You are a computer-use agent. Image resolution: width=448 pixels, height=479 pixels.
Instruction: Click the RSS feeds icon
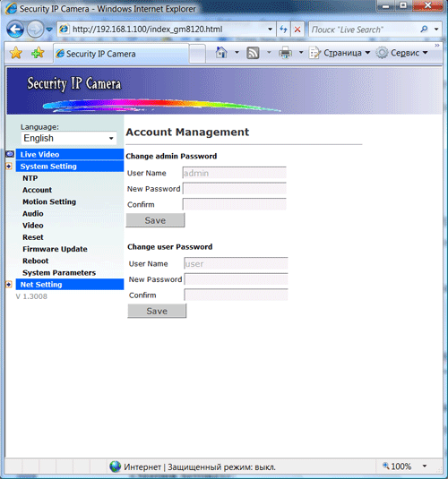pos(253,53)
